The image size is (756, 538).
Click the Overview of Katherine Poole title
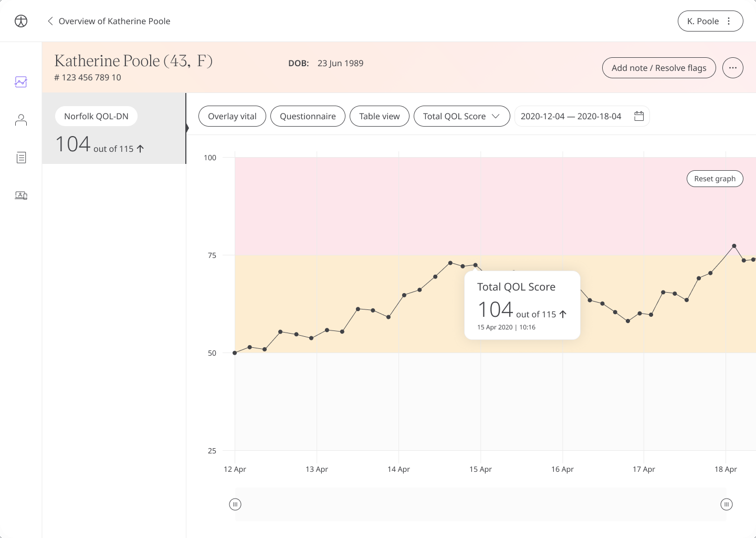click(114, 21)
